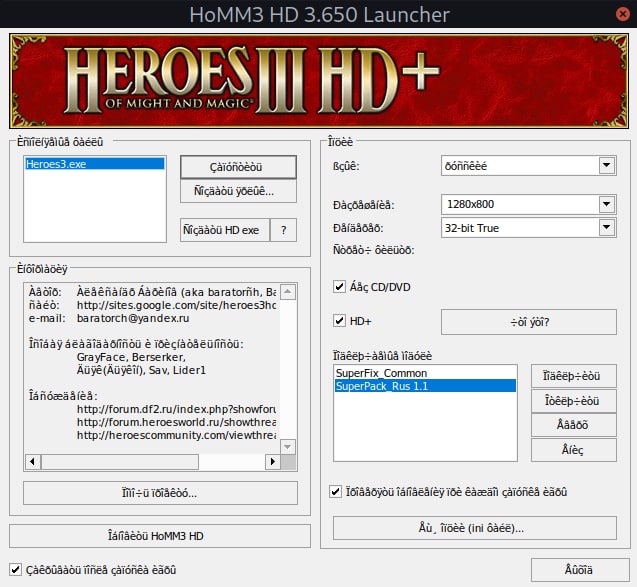Screen dimensions: 637x587
Task: Click the Heroes III HD+ banner image
Action: 319,81
